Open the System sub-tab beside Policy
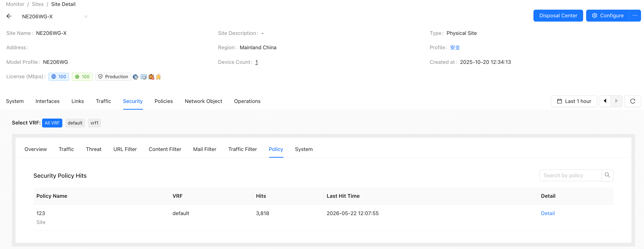This screenshot has height=249, width=644. (304, 149)
